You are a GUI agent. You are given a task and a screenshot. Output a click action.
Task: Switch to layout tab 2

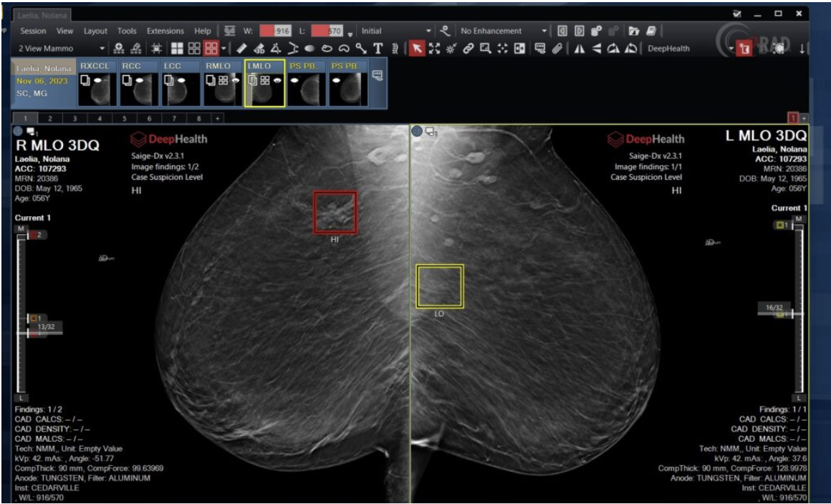50,119
